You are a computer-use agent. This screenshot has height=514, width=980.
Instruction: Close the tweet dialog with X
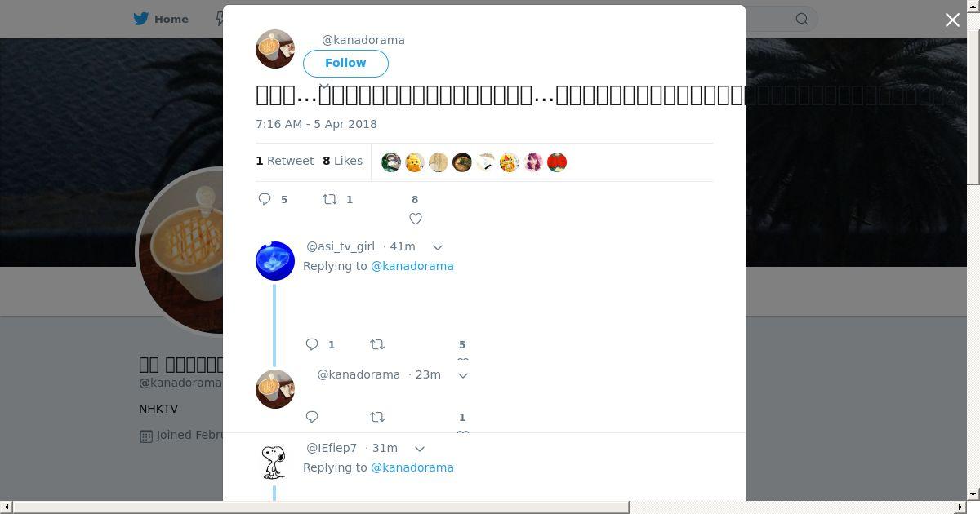(952, 20)
